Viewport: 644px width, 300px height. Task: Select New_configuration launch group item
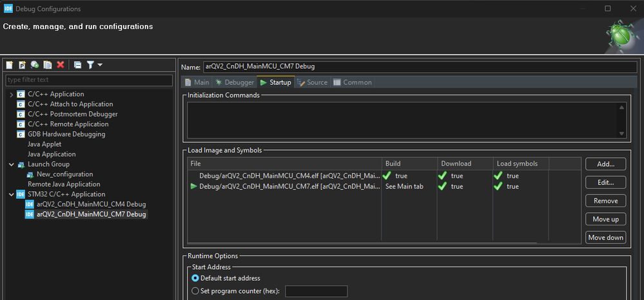65,174
